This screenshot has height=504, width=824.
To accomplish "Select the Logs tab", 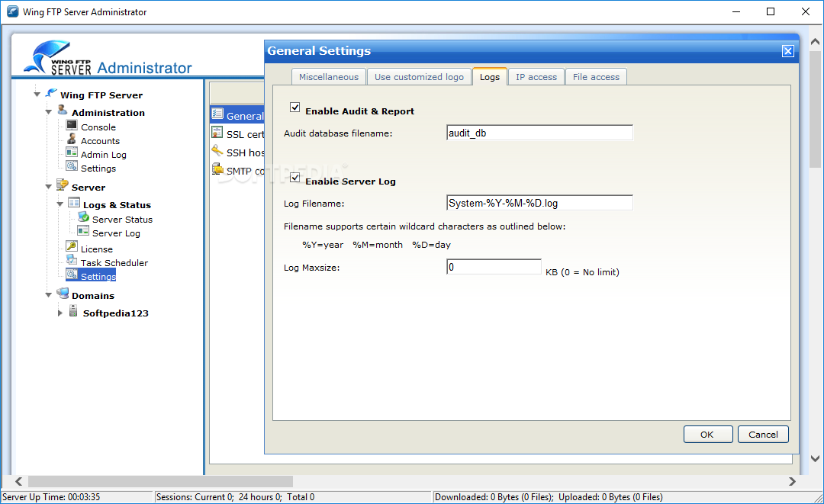I will coord(489,77).
